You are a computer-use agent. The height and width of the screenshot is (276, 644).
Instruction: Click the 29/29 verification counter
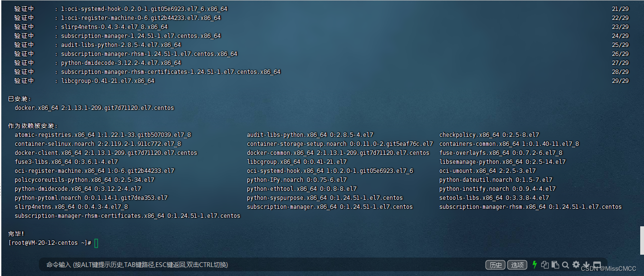(x=620, y=81)
